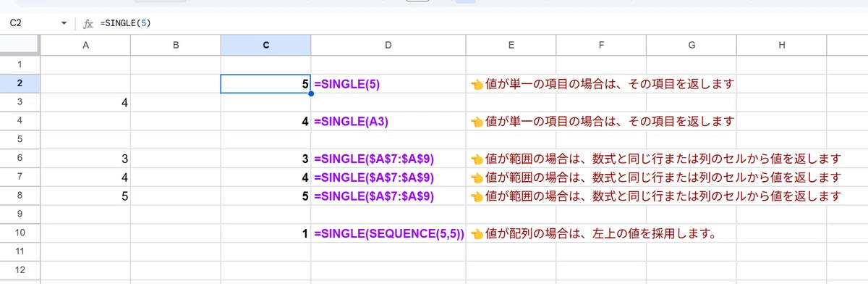Click cell C4 containing 4
Viewport: 868px width, 284px height.
click(265, 121)
